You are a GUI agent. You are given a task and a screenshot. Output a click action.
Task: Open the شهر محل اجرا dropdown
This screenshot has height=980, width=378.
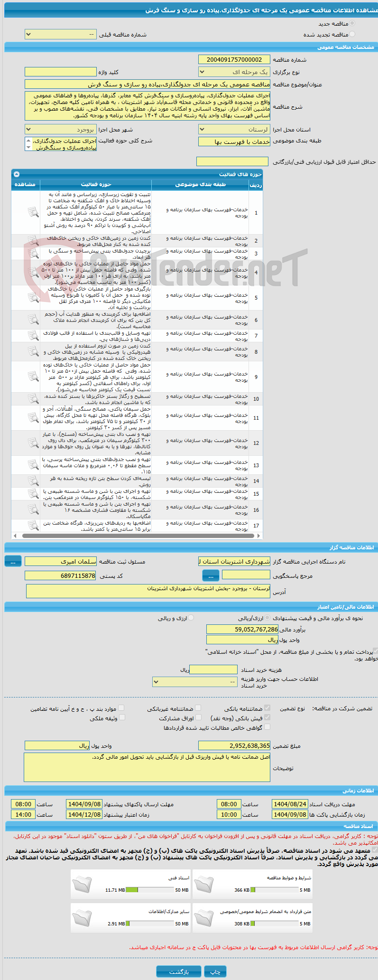(60, 129)
